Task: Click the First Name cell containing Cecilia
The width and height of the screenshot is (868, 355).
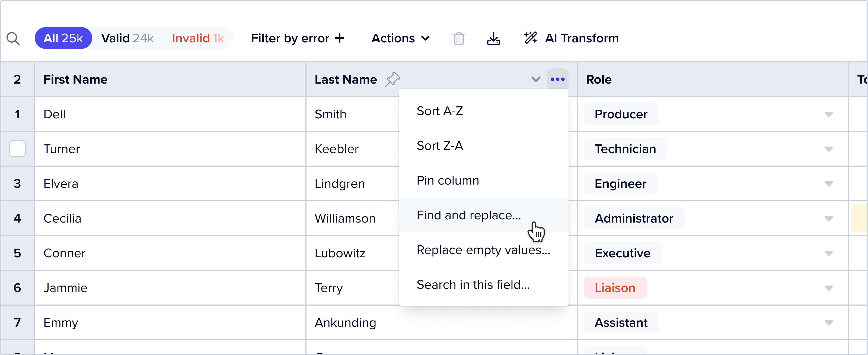Action: [x=62, y=218]
